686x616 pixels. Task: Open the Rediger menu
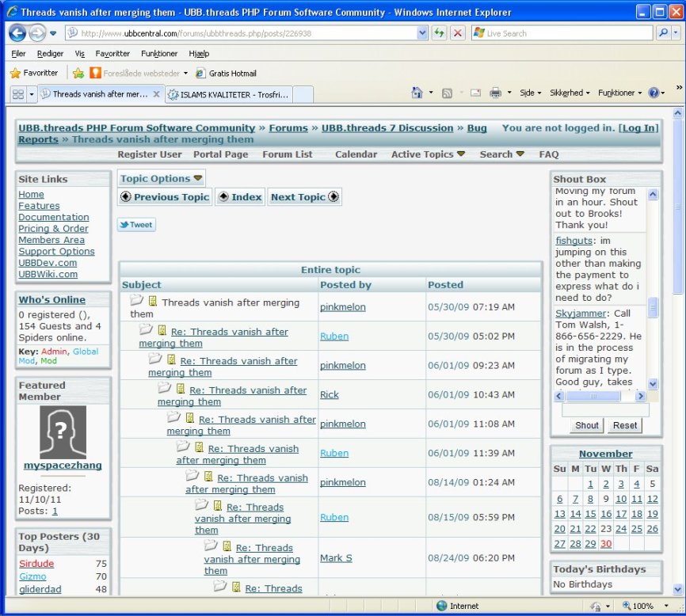[50, 53]
